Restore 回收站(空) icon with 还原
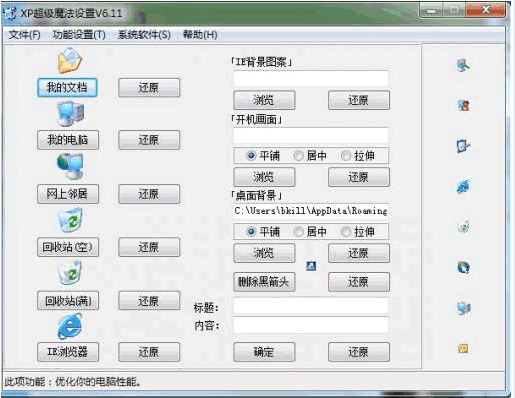The image size is (515, 398). click(149, 247)
